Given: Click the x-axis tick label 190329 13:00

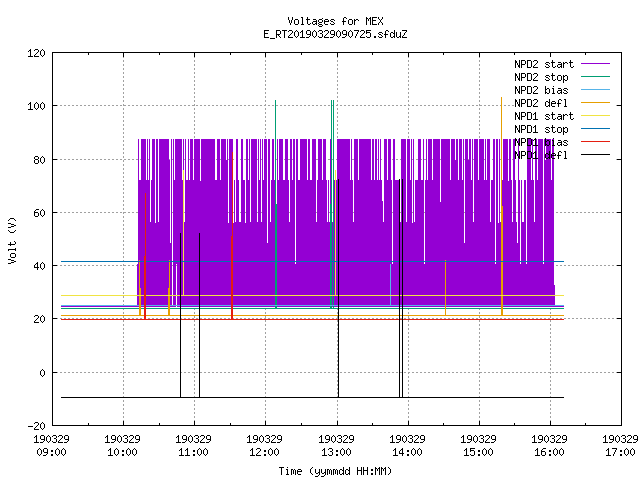Looking at the screenshot, I should pyautogui.click(x=336, y=446).
